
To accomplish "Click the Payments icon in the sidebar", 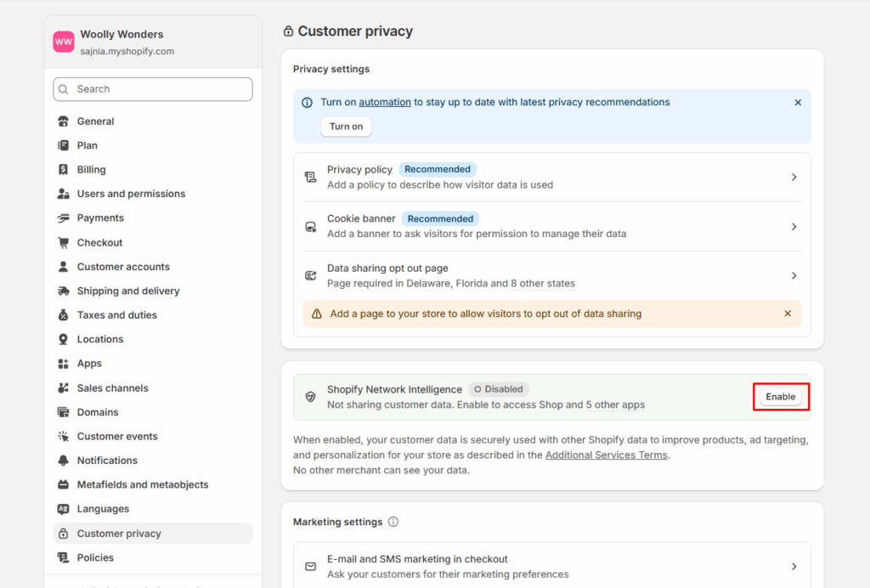I will click(x=63, y=218).
